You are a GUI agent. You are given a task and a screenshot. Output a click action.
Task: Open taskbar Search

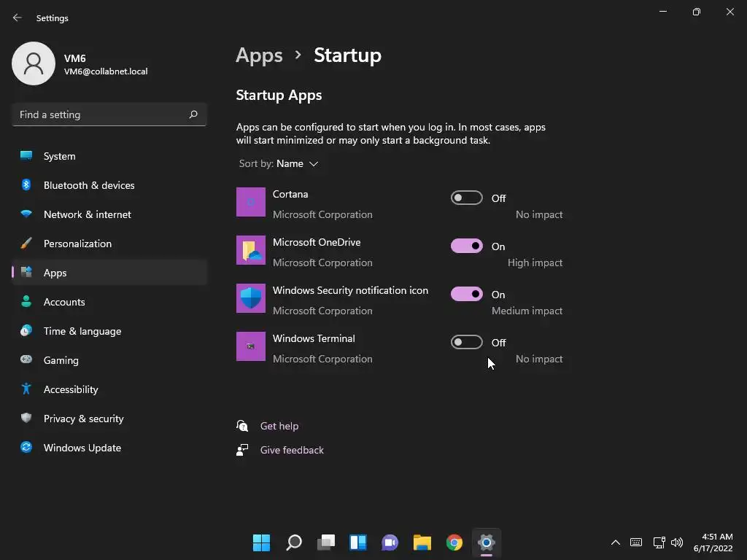(x=294, y=542)
